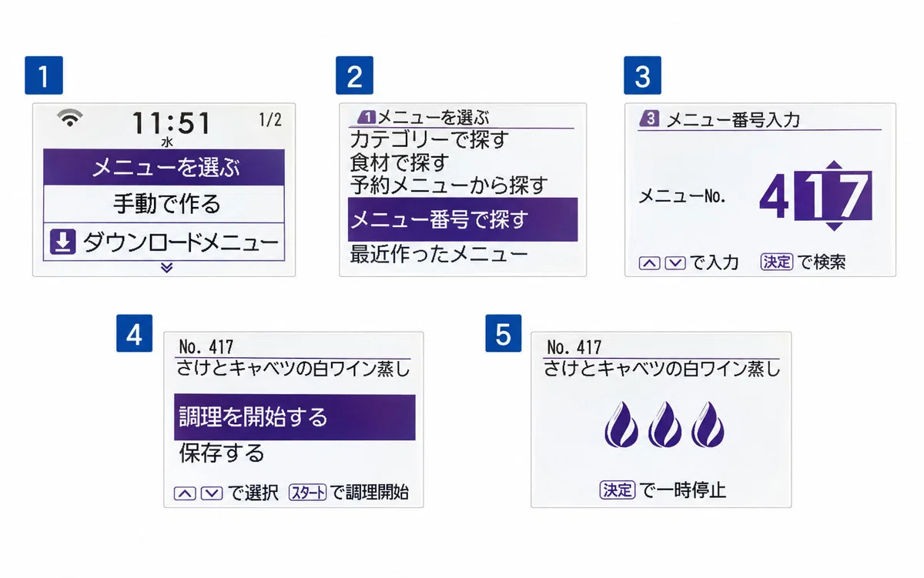The width and height of the screenshot is (924, 578).
Task: Select highlighted メニュー番号で探す
Action: pos(462,219)
